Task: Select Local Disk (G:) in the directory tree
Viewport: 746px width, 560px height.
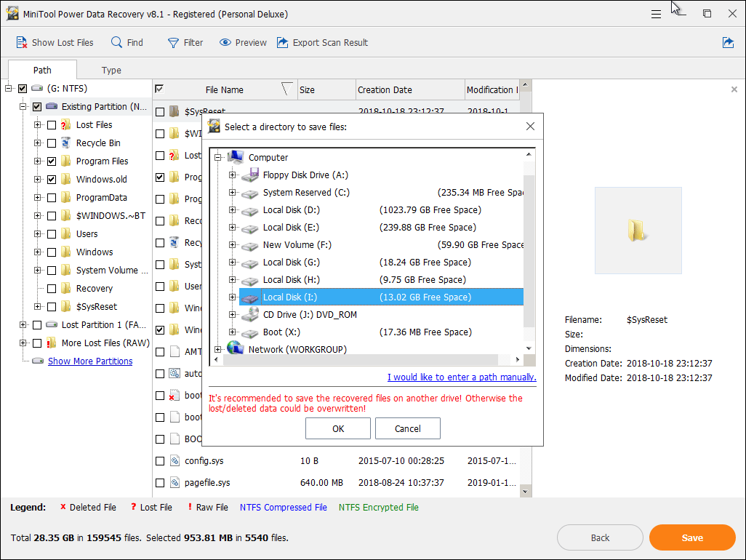Action: 291,263
